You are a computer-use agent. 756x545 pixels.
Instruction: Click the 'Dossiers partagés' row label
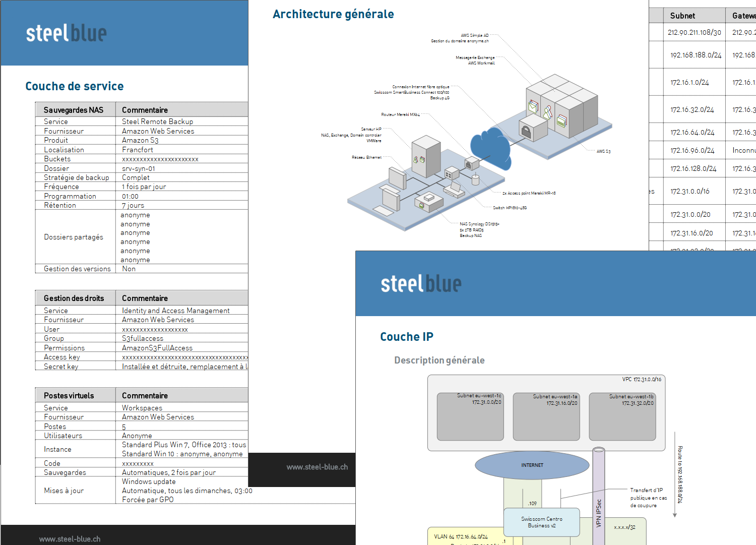coord(74,237)
